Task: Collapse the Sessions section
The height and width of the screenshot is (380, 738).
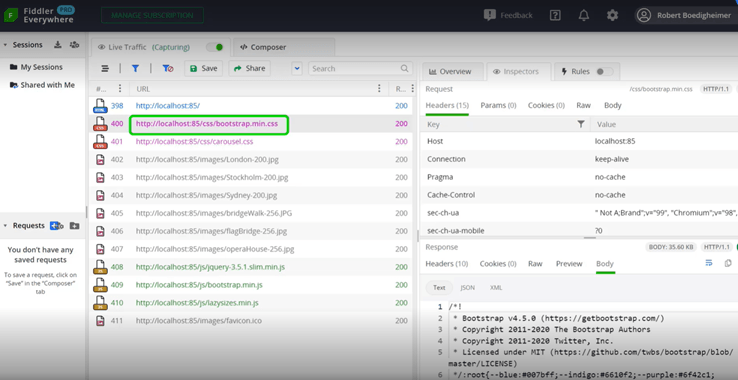Action: point(5,45)
